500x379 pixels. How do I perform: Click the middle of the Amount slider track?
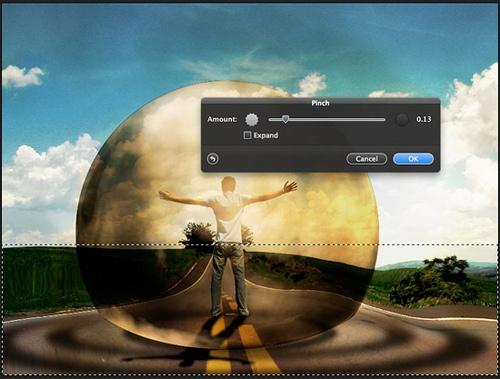[327, 119]
